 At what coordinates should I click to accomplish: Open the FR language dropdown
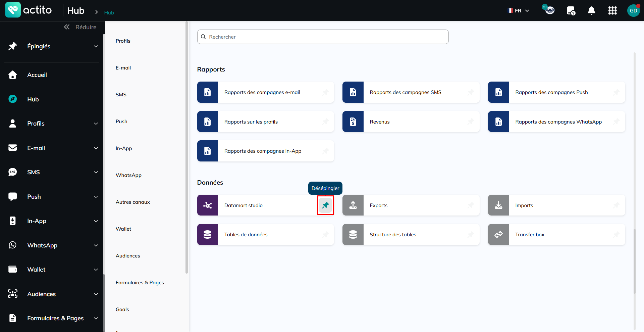(519, 11)
